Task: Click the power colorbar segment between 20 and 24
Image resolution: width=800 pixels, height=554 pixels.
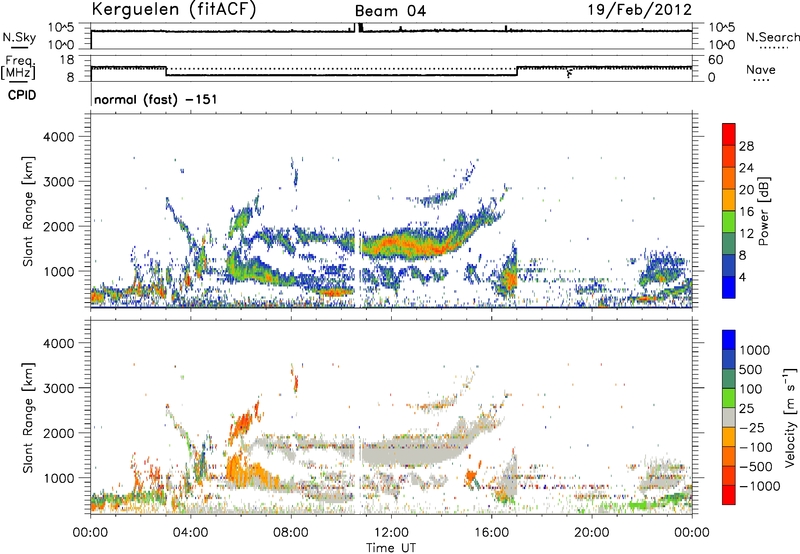Action: [x=729, y=178]
